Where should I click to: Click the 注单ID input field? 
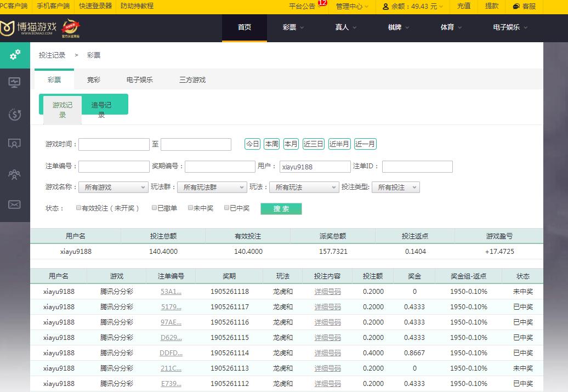pos(417,167)
